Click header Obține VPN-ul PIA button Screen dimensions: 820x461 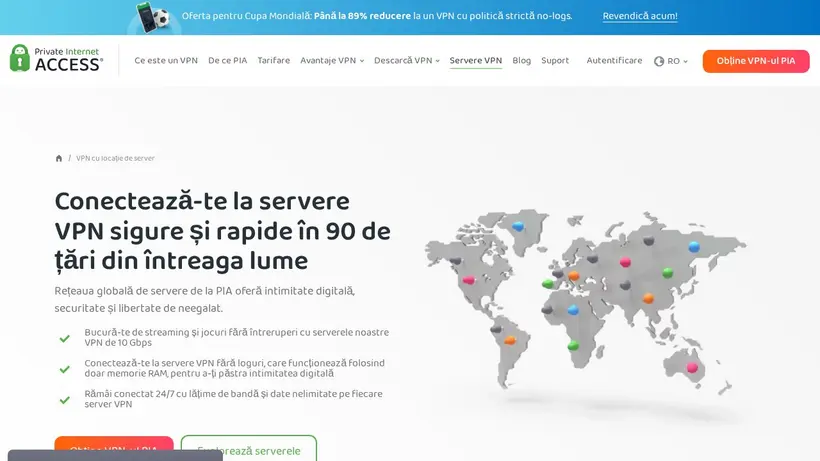(756, 61)
